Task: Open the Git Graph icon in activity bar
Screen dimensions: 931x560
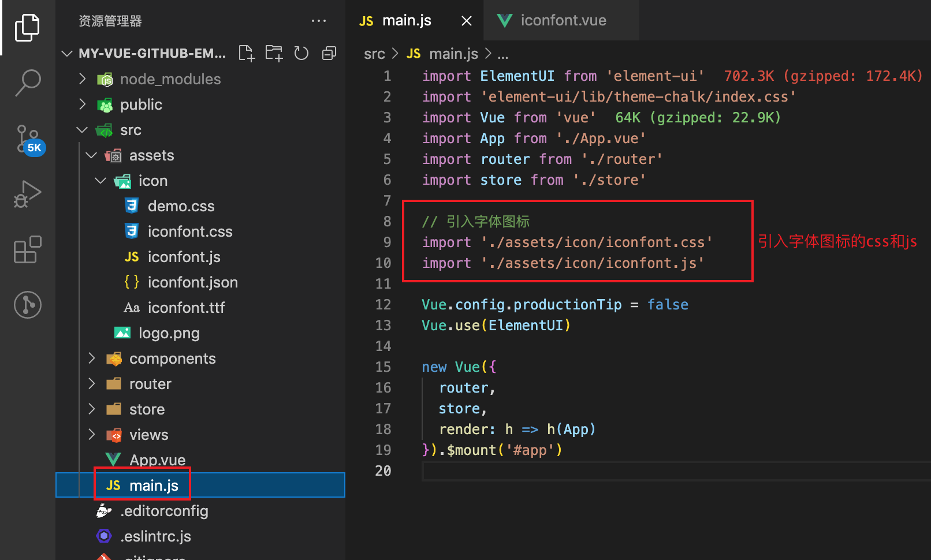Action: coord(27,304)
